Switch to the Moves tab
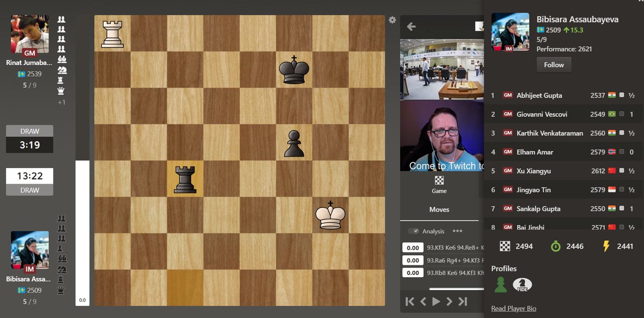The width and height of the screenshot is (644, 318). click(x=439, y=209)
